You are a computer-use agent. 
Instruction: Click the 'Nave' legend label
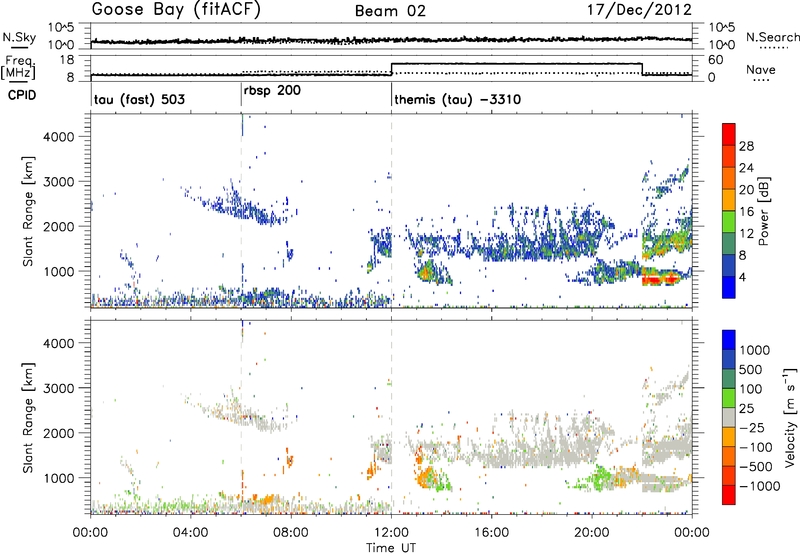[760, 70]
